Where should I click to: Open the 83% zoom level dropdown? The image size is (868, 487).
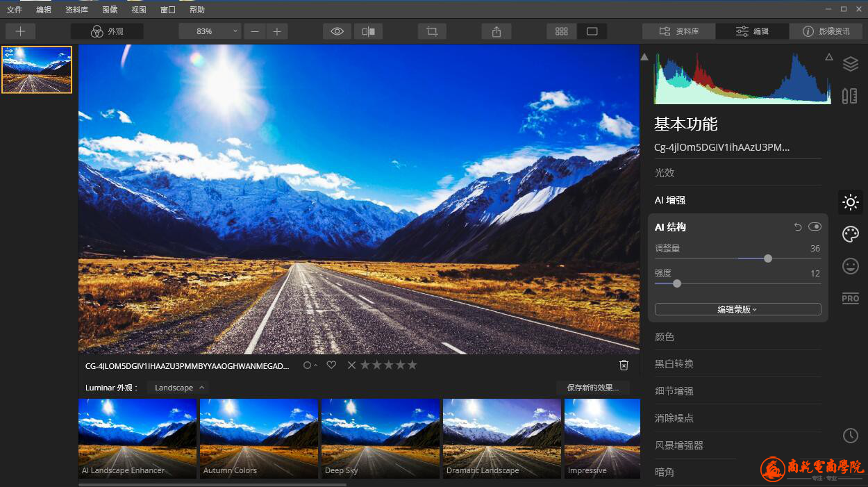209,31
